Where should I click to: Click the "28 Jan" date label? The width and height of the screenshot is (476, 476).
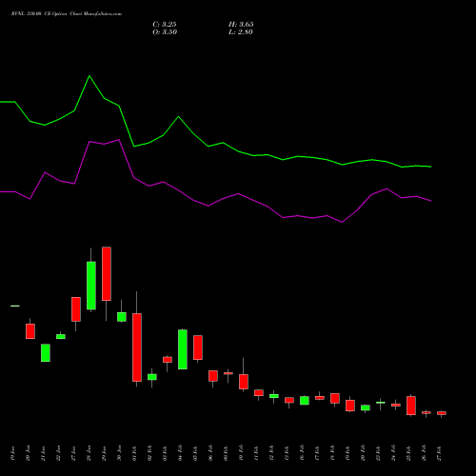tap(89, 453)
